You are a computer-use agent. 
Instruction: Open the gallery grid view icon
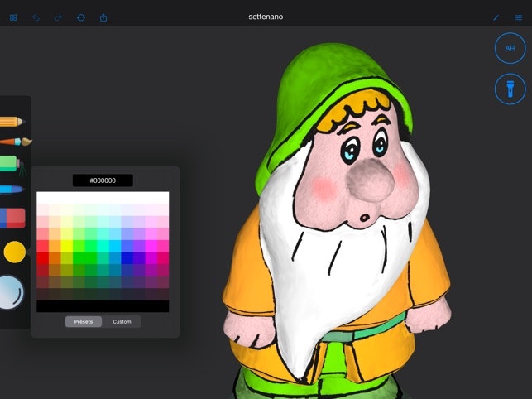[13, 17]
